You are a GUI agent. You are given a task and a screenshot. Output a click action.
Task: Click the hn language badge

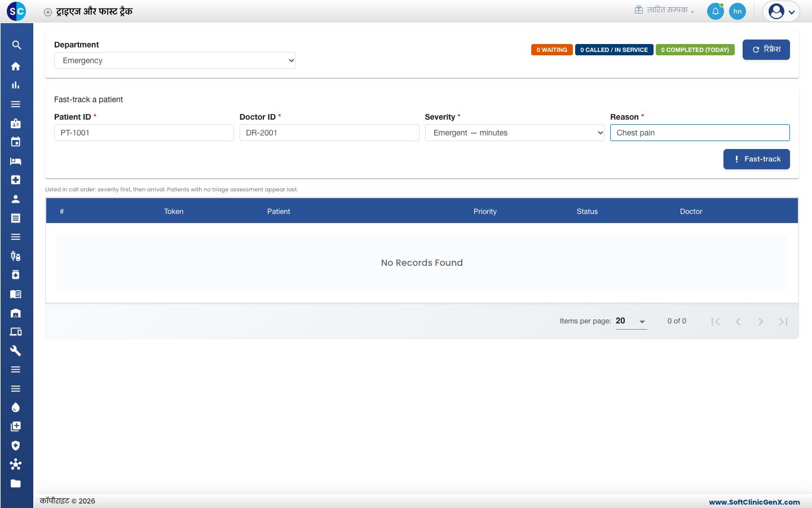tap(738, 11)
